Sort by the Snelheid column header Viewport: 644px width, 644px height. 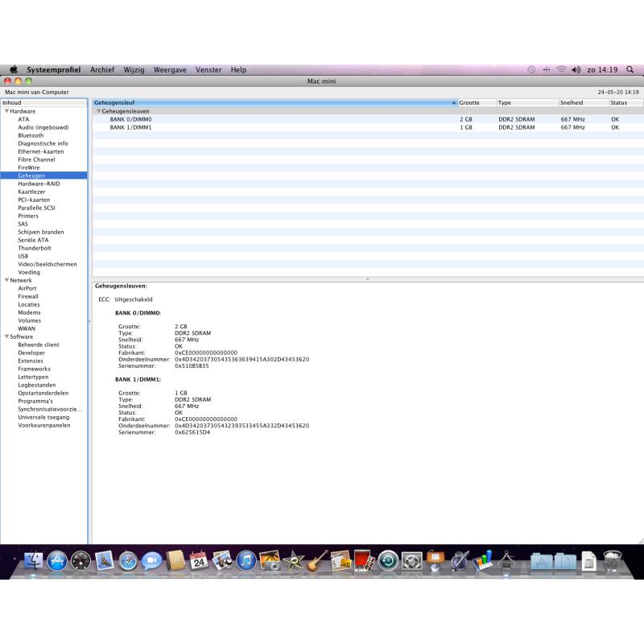coord(584,103)
